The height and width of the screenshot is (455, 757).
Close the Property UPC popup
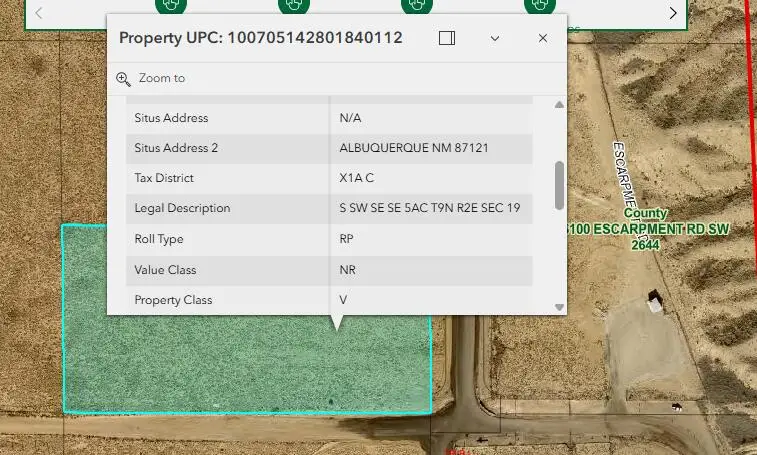pos(543,38)
